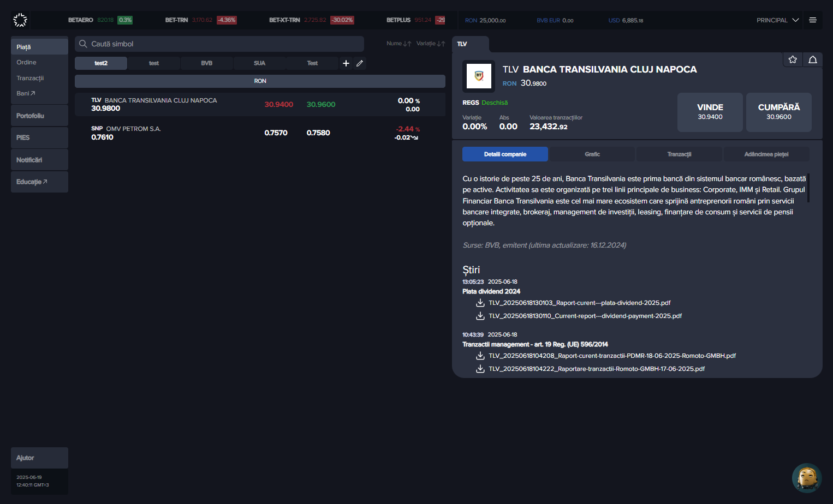Click the app logo in top-left corner

click(20, 20)
